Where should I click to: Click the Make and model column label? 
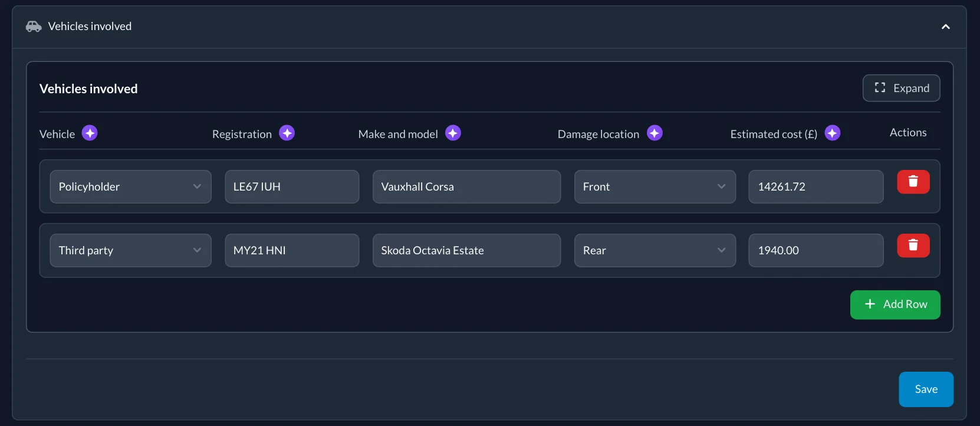pos(398,134)
